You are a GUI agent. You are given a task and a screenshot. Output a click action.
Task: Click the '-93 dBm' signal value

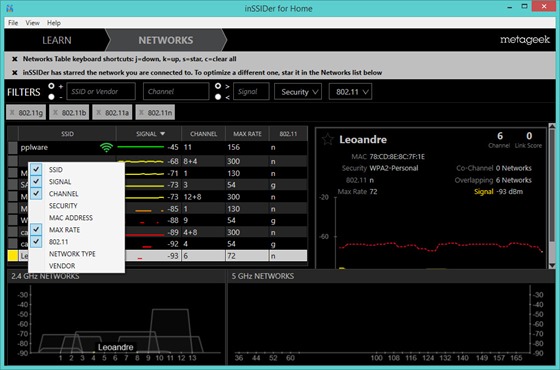510,192
